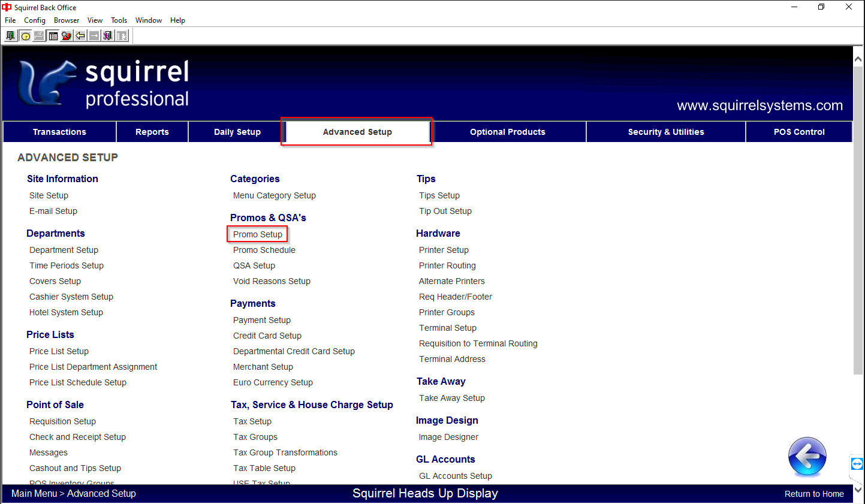Open Price List Setup
865x504 pixels.
click(x=59, y=351)
